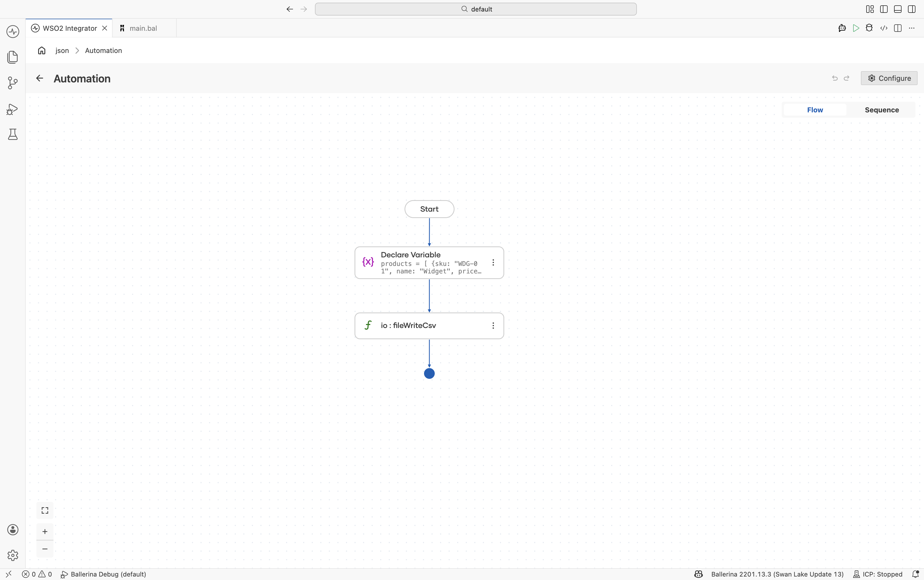Screen dimensions: 924x580
Task: Open the customize layout icon
Action: click(x=870, y=9)
